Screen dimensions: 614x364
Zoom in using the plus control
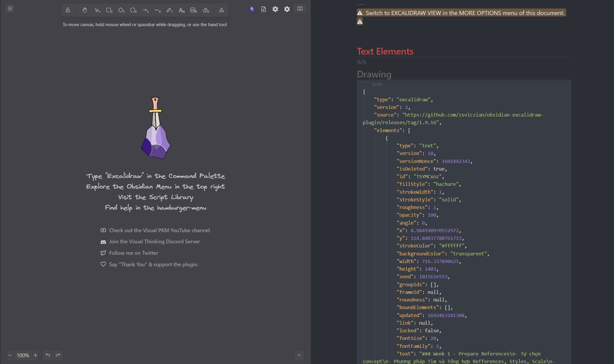coord(35,355)
